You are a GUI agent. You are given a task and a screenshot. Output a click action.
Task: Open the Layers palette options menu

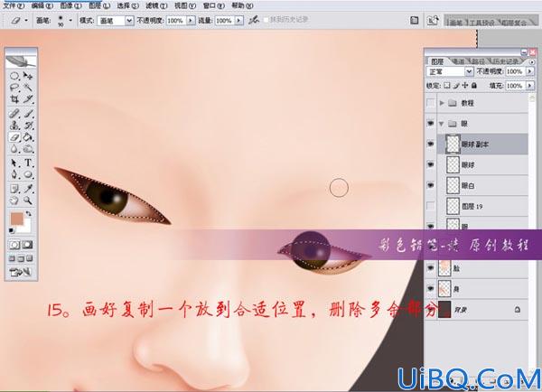tap(532, 62)
